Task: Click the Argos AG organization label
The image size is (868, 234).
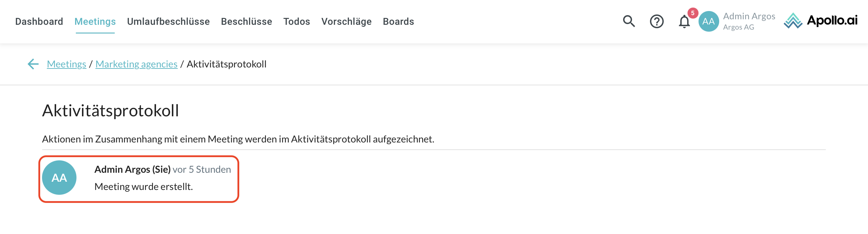Action: tap(738, 27)
